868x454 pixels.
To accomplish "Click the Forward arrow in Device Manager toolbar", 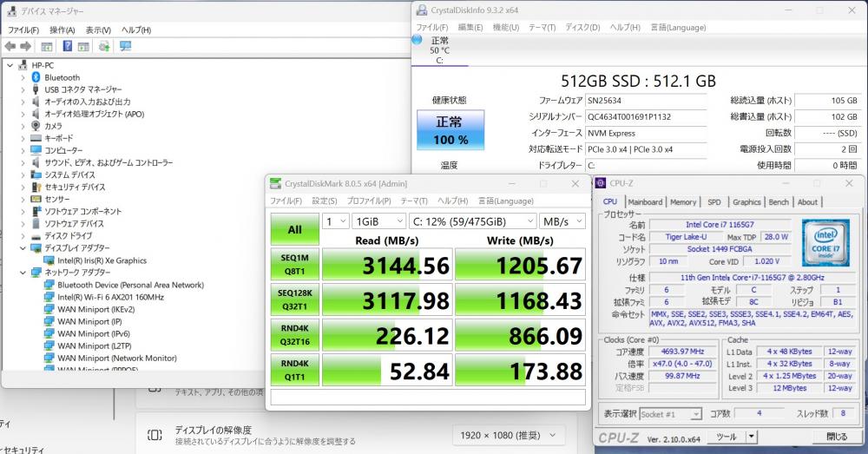I will (x=25, y=47).
